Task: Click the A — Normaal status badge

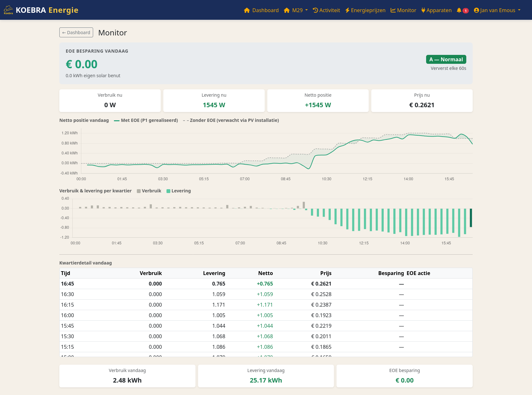Action: tap(446, 59)
